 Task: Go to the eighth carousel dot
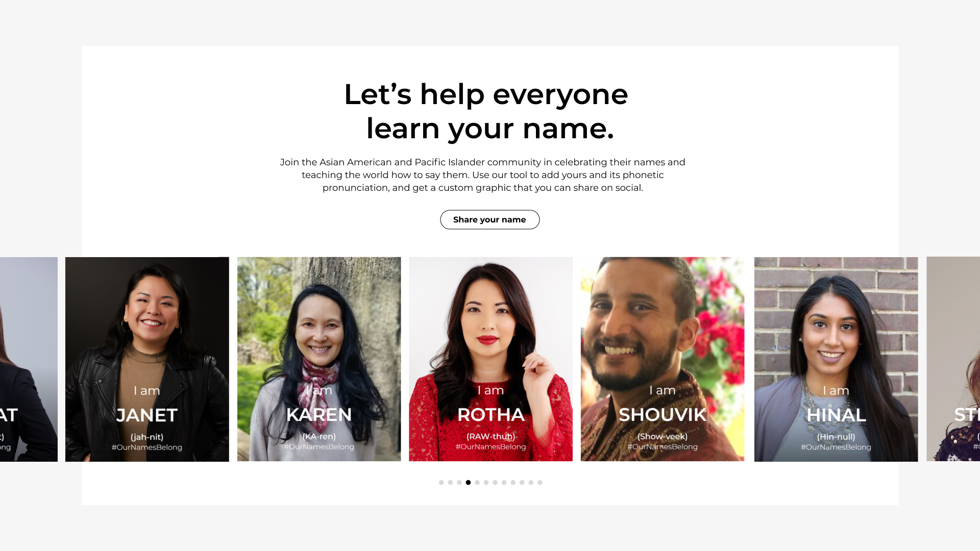[504, 482]
